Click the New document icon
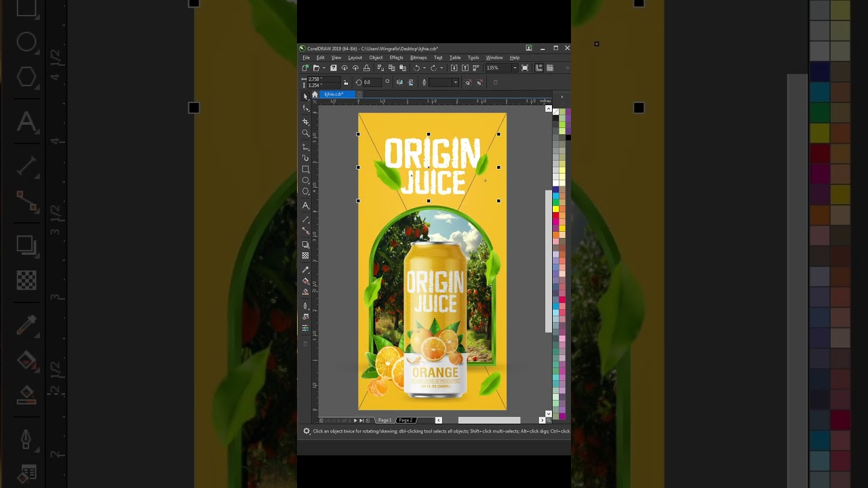This screenshot has height=488, width=868. [x=305, y=68]
